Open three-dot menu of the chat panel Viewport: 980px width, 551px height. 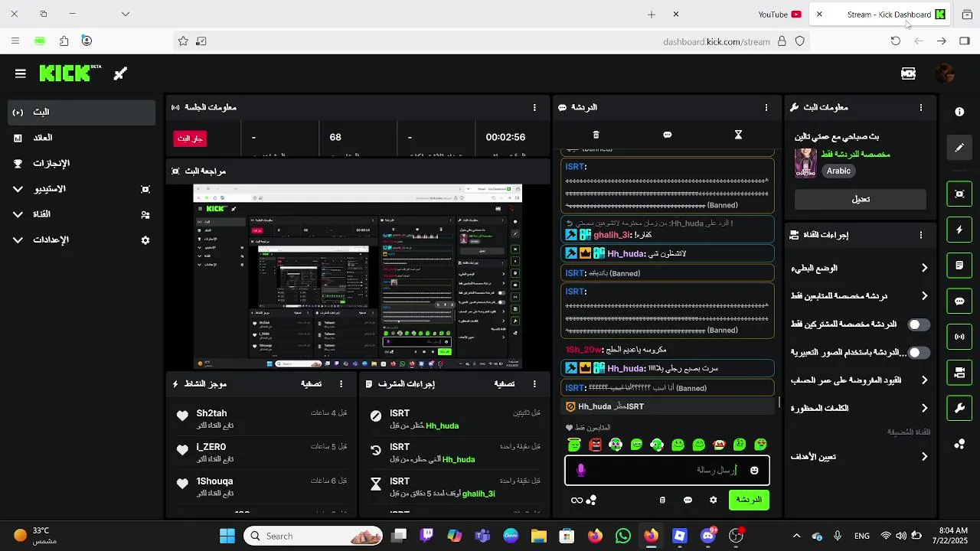766,108
